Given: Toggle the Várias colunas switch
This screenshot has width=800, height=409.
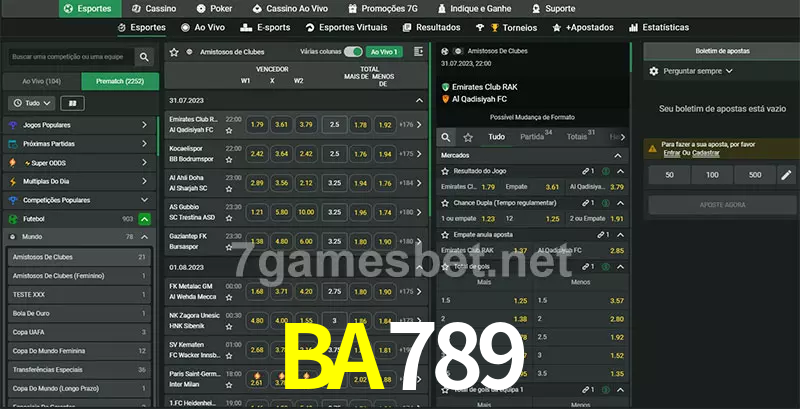Looking at the screenshot, I should coord(353,52).
